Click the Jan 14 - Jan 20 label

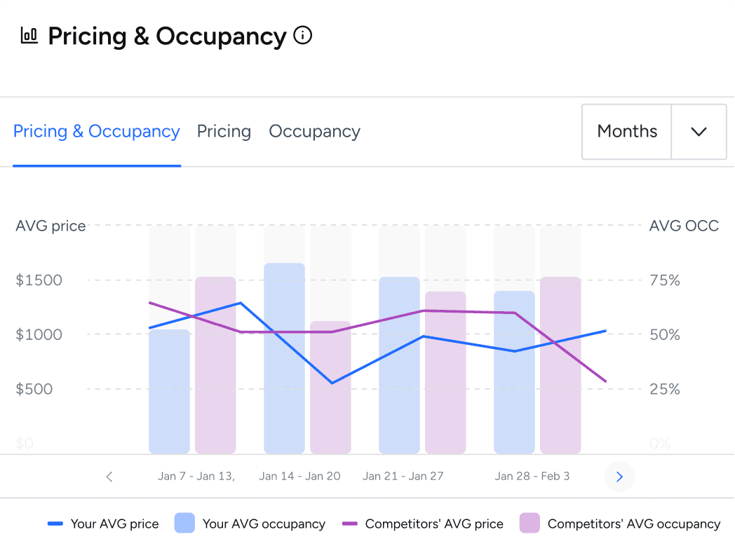click(299, 476)
